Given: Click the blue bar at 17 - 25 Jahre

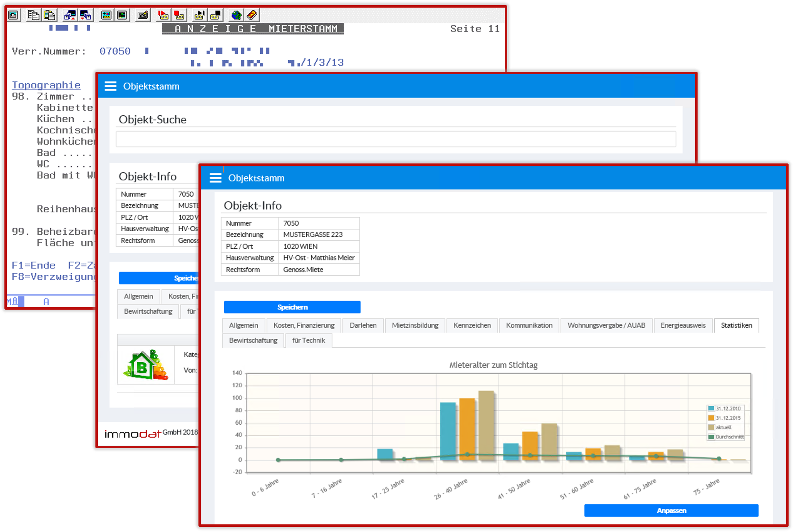Looking at the screenshot, I should pos(385,454).
